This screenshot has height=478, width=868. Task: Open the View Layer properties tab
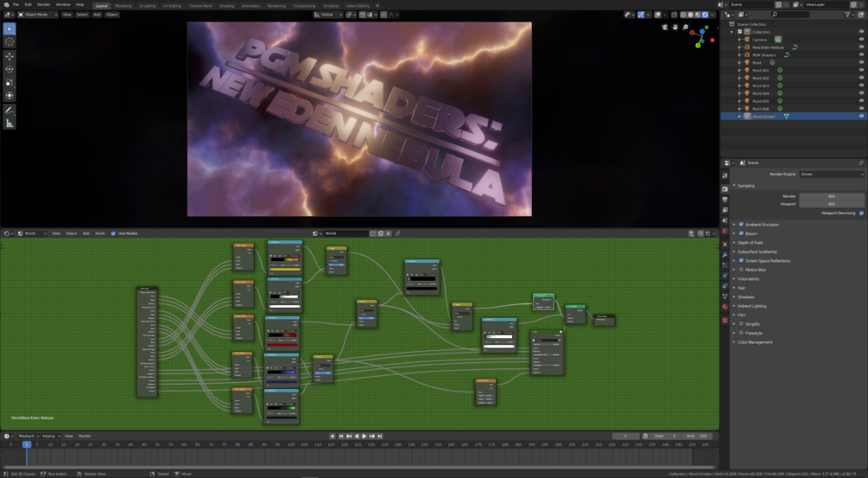tap(725, 210)
